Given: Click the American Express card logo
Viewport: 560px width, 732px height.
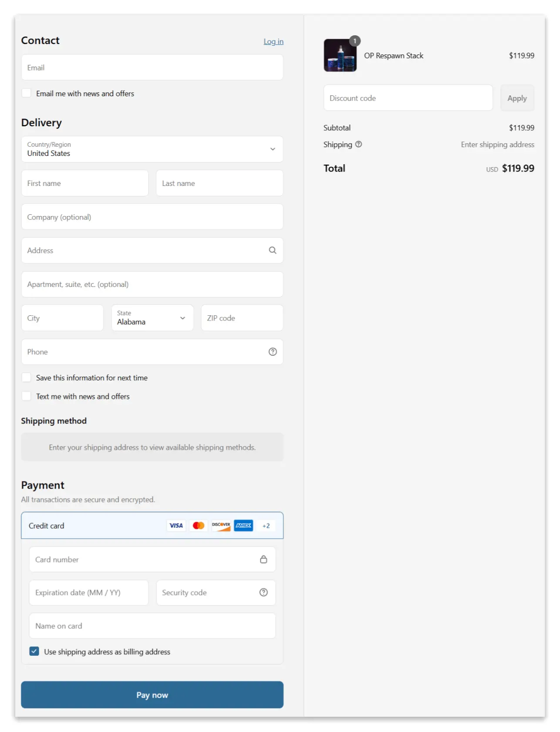Looking at the screenshot, I should click(243, 526).
